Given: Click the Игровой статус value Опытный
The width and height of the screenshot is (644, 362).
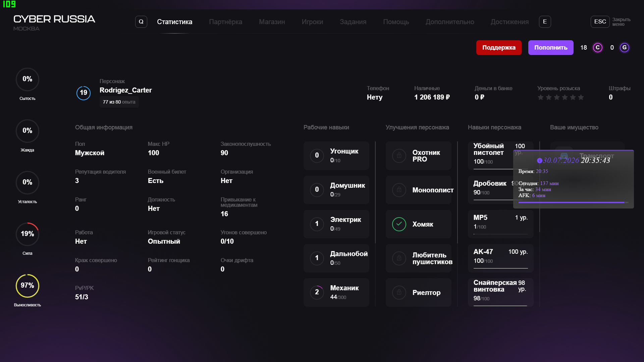Looking at the screenshot, I should [x=164, y=241].
